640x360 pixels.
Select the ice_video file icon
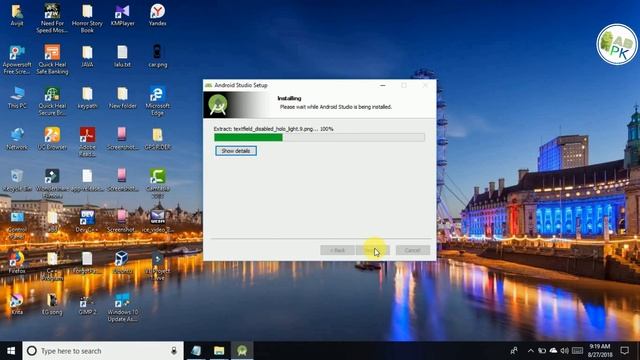[158, 221]
